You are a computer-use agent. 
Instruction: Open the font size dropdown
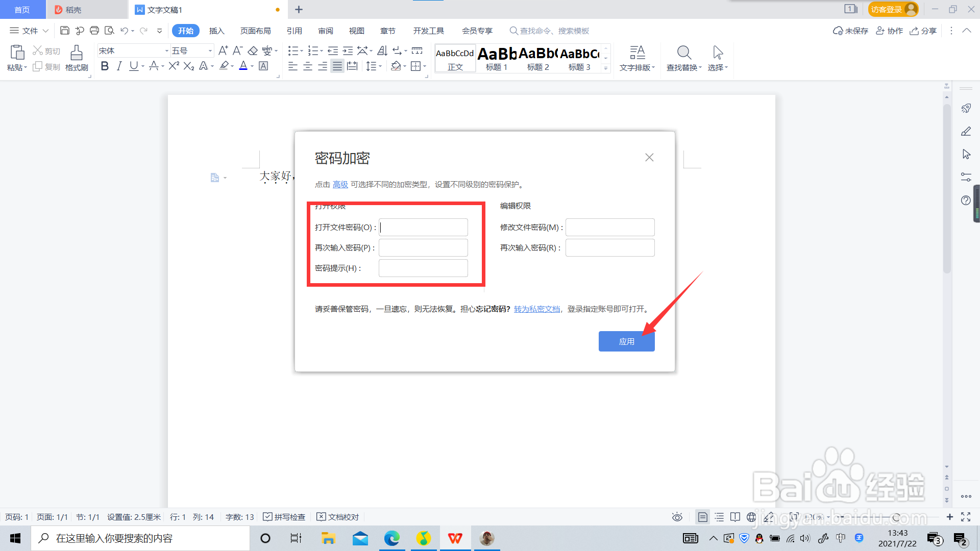pyautogui.click(x=210, y=51)
